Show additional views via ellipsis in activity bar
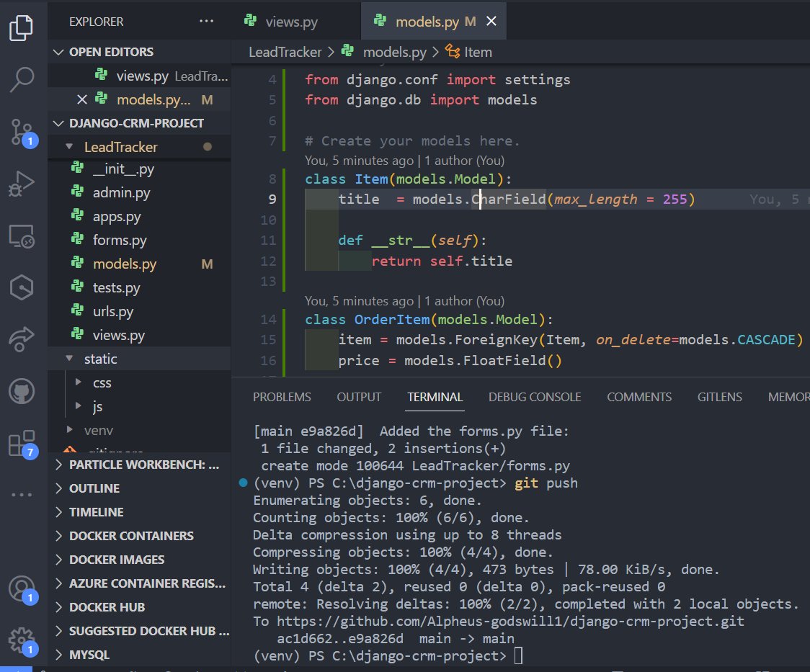Screen dimensions: 810x672 [x=21, y=494]
